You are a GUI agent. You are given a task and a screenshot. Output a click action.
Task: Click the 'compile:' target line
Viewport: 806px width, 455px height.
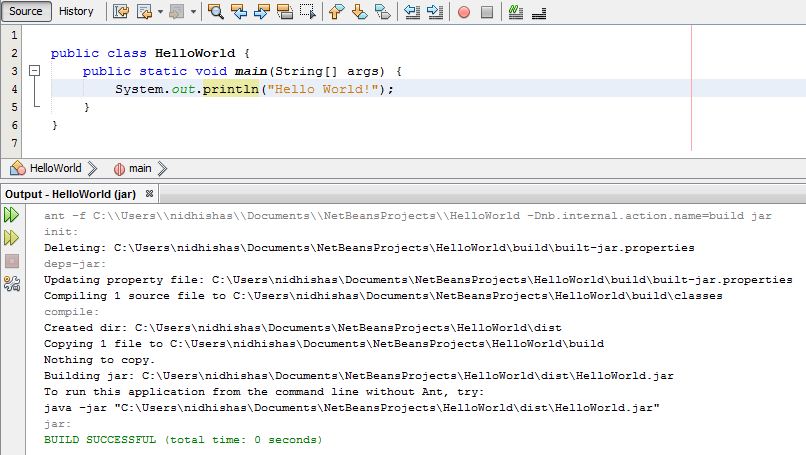click(x=71, y=312)
